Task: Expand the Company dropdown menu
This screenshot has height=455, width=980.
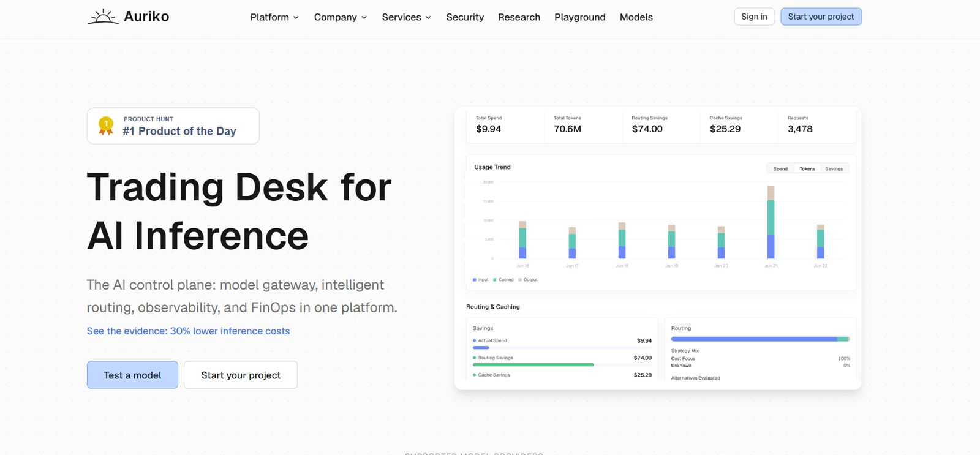Action: tap(341, 17)
